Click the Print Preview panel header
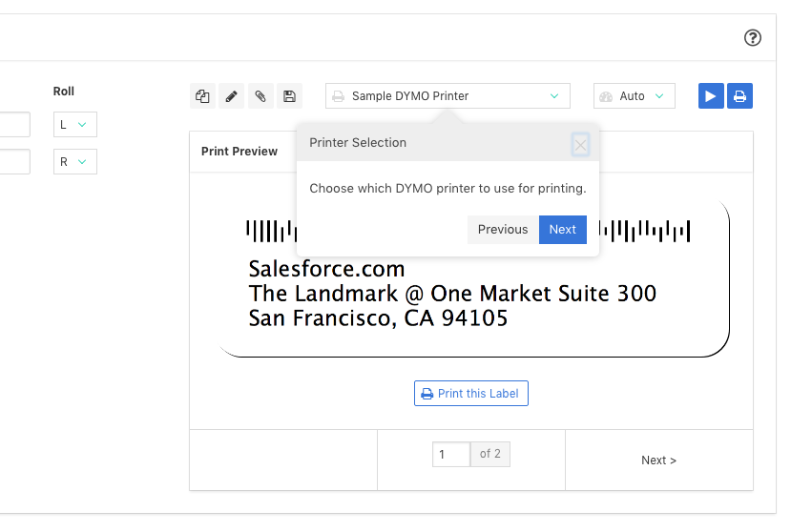 tap(239, 152)
